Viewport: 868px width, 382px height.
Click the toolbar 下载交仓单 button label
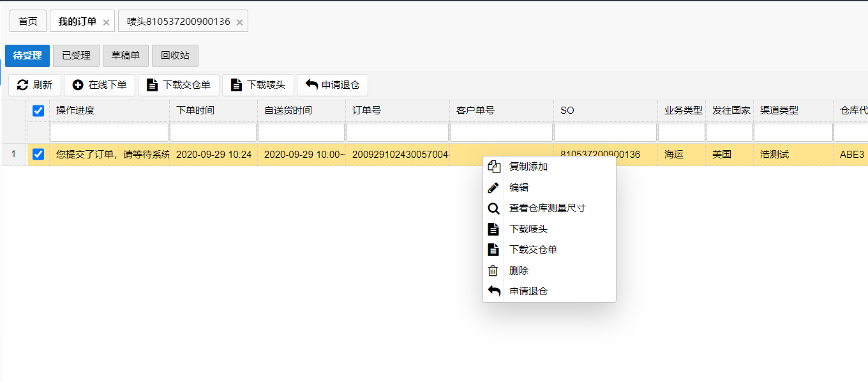pos(186,85)
